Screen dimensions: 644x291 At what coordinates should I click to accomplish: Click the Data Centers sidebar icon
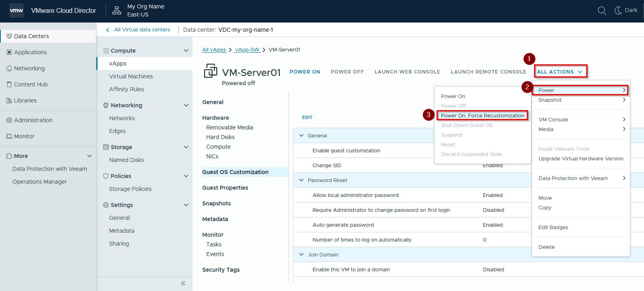(9, 36)
